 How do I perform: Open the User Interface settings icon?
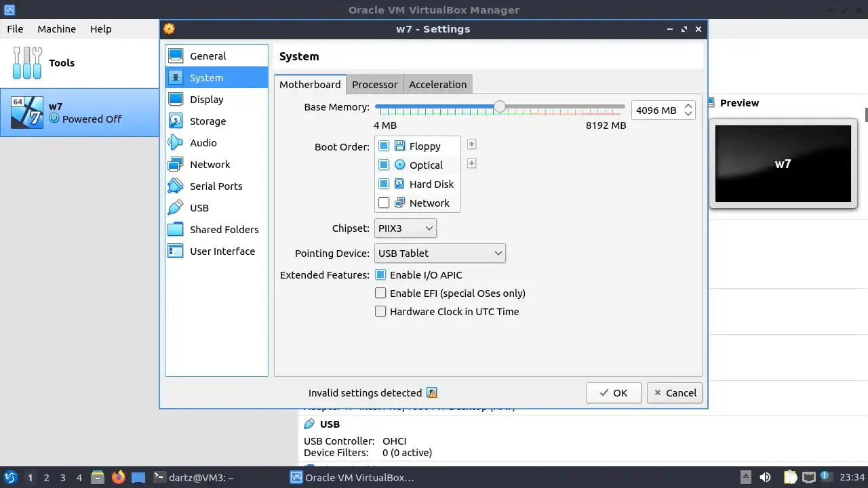pos(176,251)
